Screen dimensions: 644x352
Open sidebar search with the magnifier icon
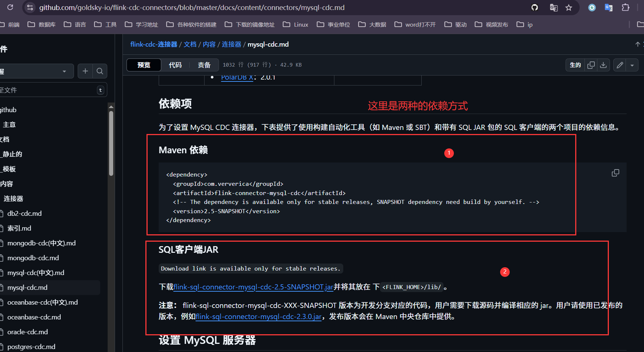point(100,71)
